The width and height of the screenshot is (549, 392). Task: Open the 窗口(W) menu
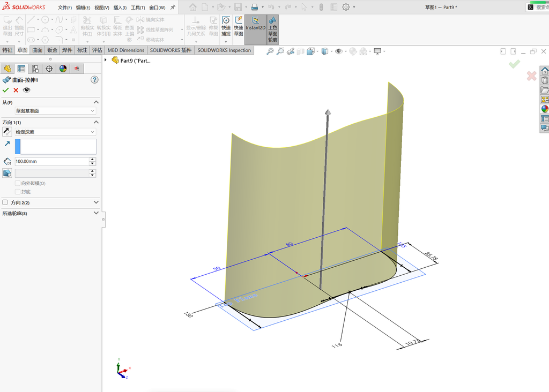click(x=157, y=7)
